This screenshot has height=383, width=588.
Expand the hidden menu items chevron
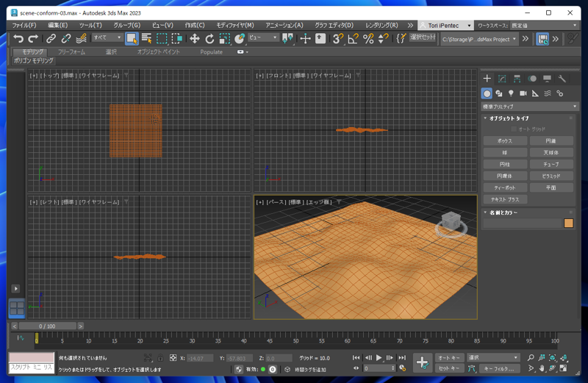[x=410, y=25]
